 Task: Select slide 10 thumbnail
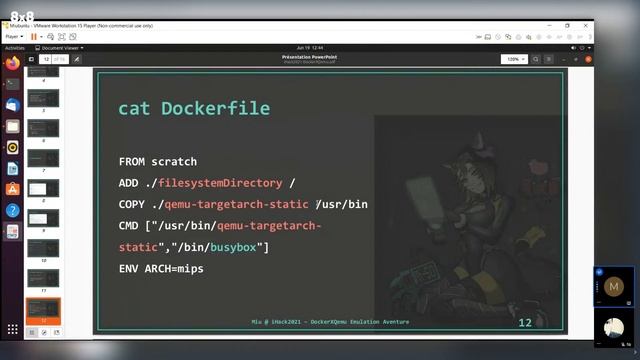43,248
